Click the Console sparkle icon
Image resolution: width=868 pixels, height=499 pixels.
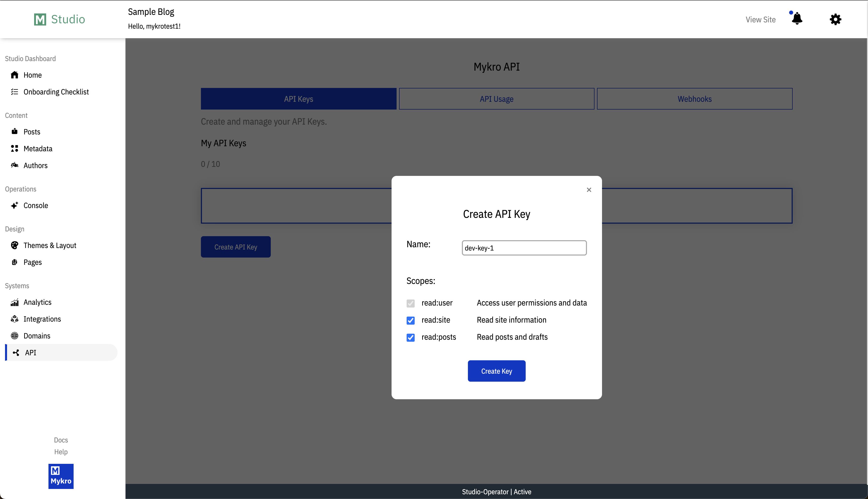14,205
